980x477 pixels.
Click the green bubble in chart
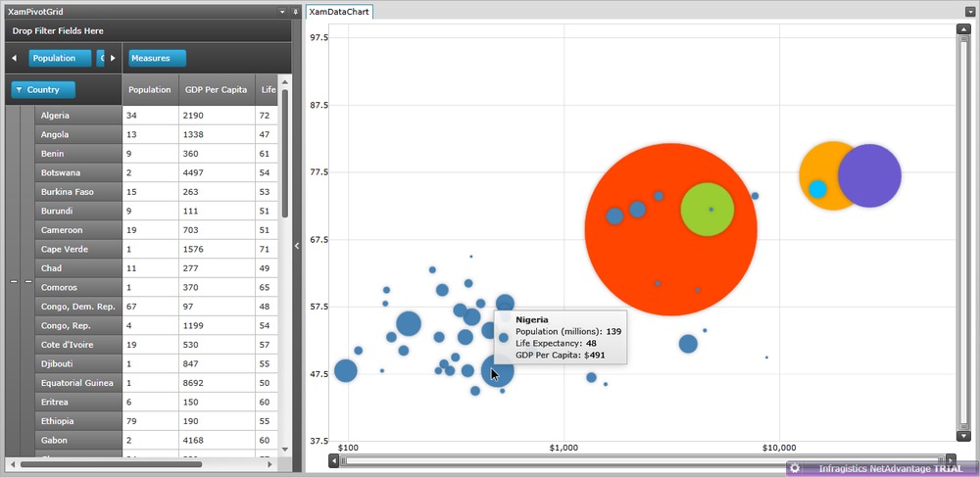(x=707, y=210)
